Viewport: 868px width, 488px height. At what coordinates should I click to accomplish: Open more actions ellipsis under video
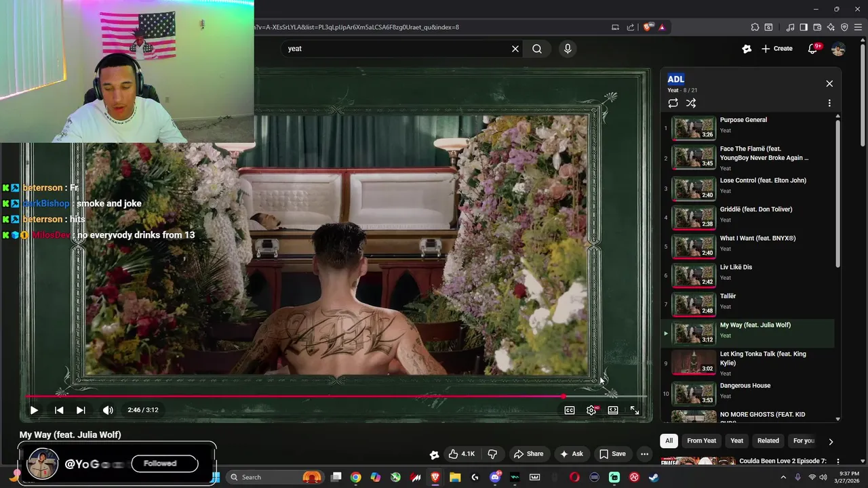(645, 454)
